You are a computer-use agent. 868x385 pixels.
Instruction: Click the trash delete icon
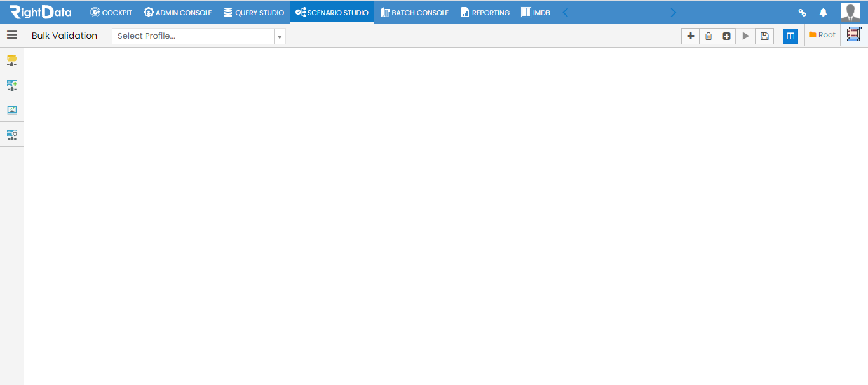pyautogui.click(x=709, y=36)
